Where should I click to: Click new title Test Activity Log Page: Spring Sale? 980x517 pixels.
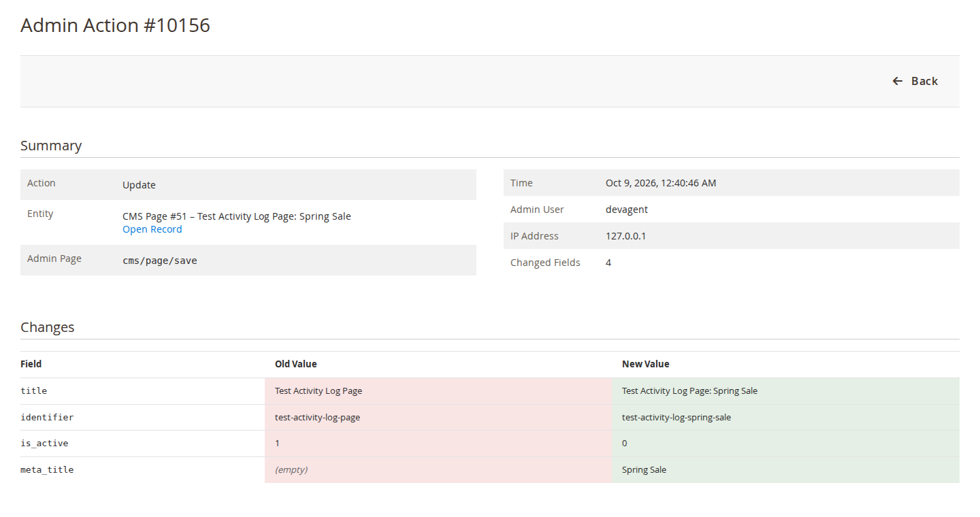coord(689,391)
